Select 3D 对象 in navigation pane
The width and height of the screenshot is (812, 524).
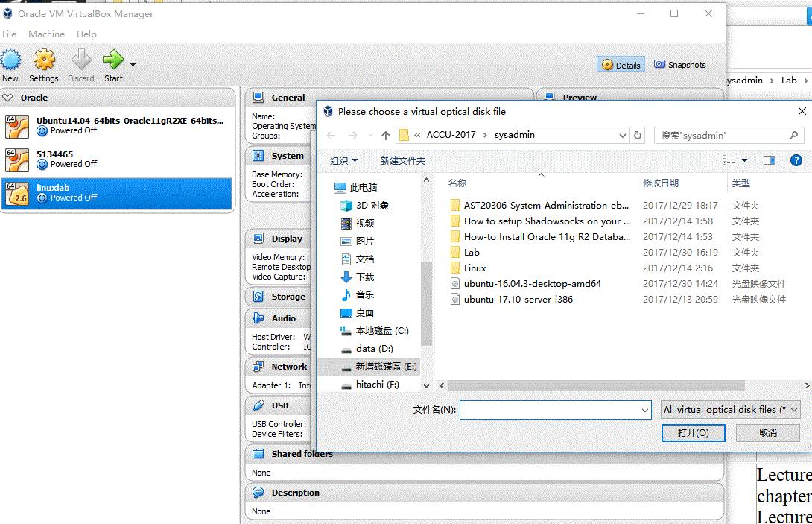click(372, 205)
